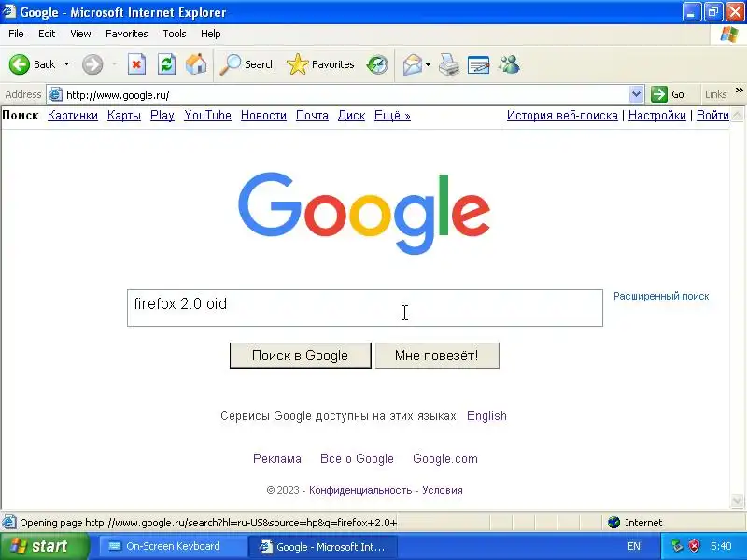The image size is (747, 560).
Task: Click the EN language indicator
Action: coord(634,546)
